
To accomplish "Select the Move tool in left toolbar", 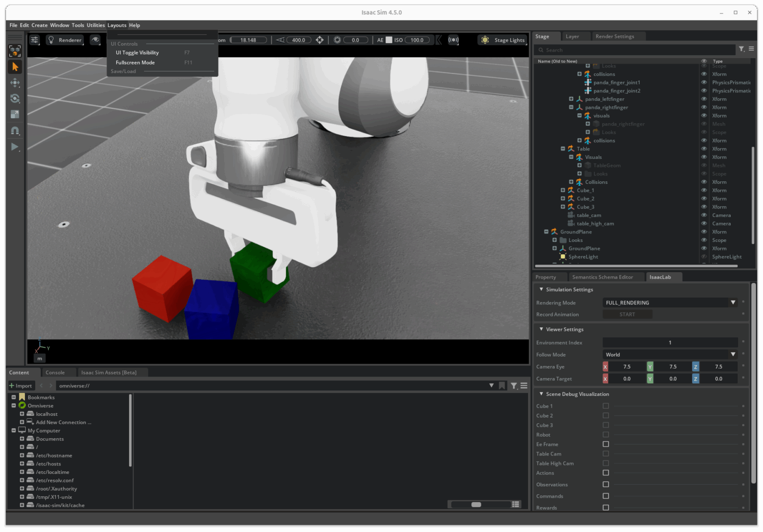I will (x=15, y=82).
